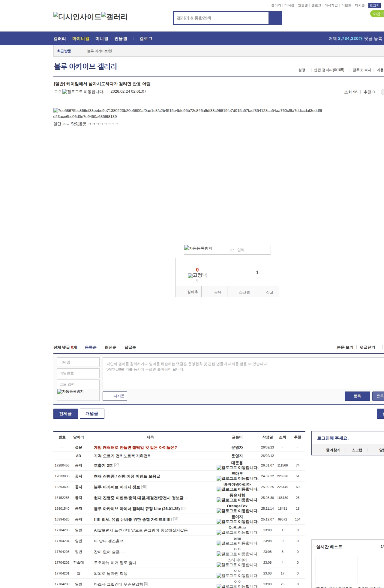Open the 설정 gallery settings menu
The height and width of the screenshot is (588, 384).
(x=301, y=70)
